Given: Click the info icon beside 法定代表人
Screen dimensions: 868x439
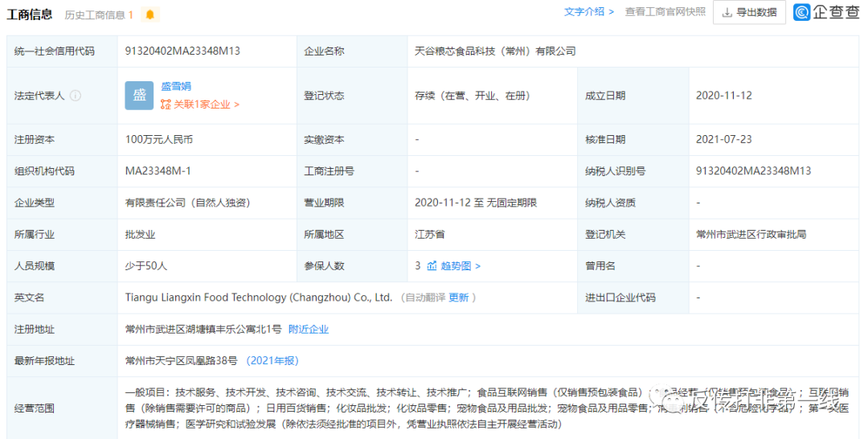Looking at the screenshot, I should 76,96.
